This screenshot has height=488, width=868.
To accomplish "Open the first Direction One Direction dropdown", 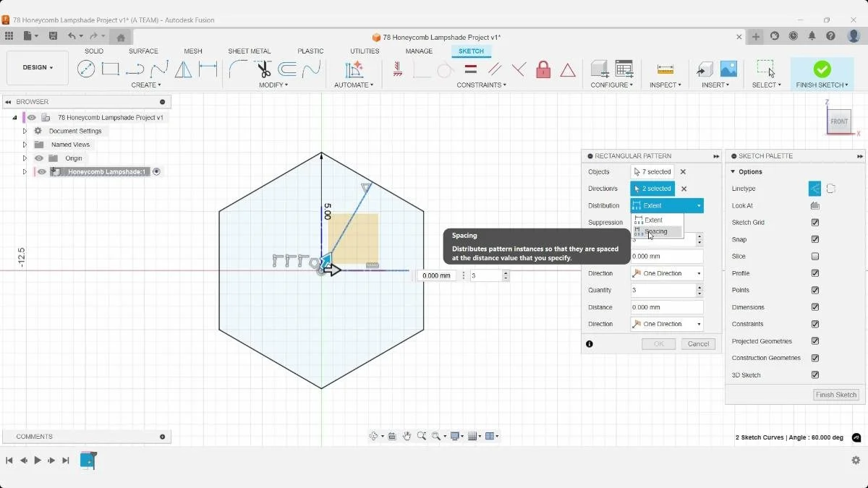I will tap(666, 273).
